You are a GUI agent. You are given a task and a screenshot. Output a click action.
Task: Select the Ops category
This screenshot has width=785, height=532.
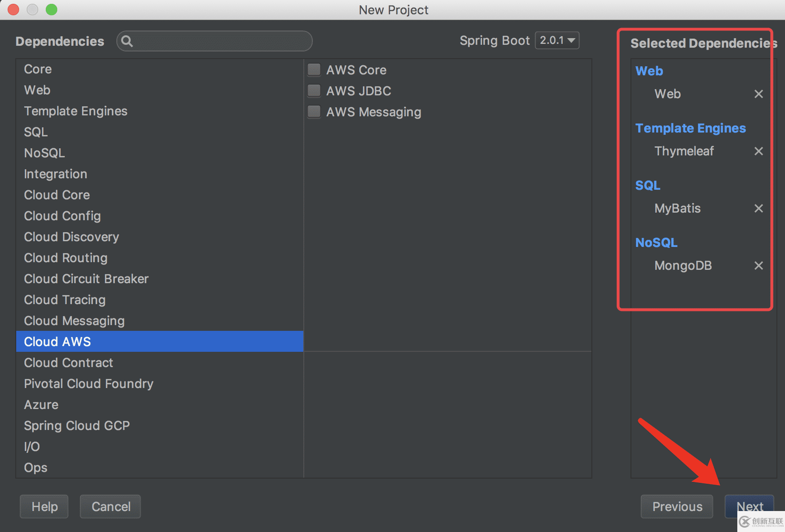point(160,468)
